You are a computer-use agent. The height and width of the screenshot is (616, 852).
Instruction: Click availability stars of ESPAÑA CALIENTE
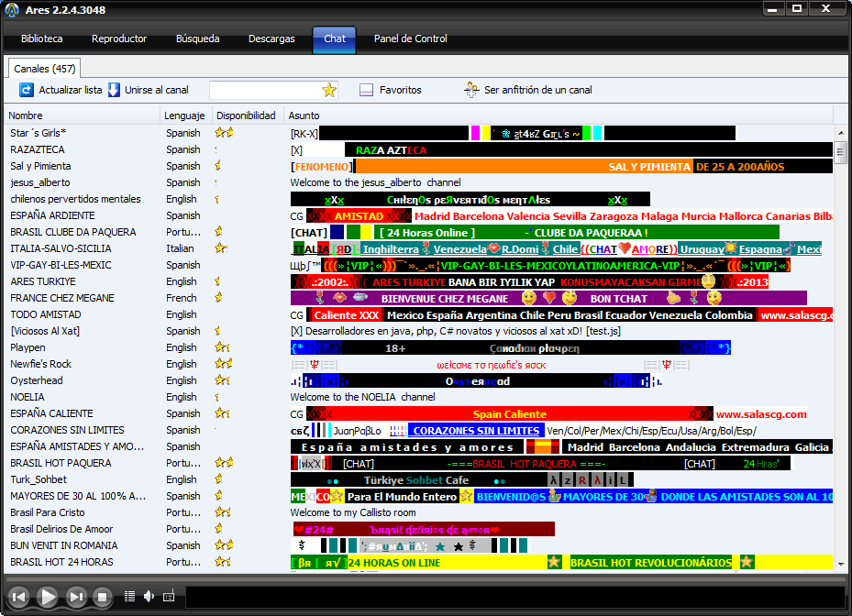click(222, 413)
